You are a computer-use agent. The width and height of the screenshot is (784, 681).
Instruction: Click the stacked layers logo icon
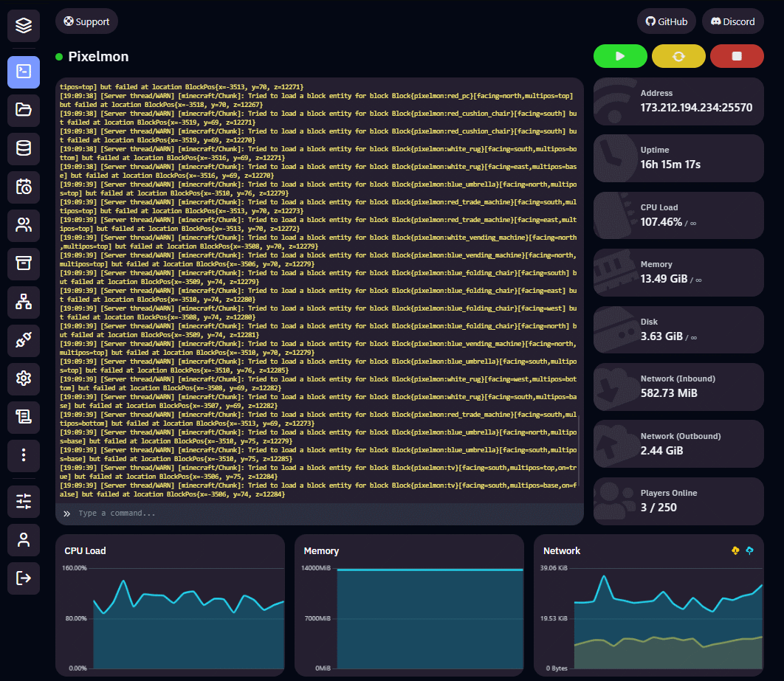click(24, 26)
